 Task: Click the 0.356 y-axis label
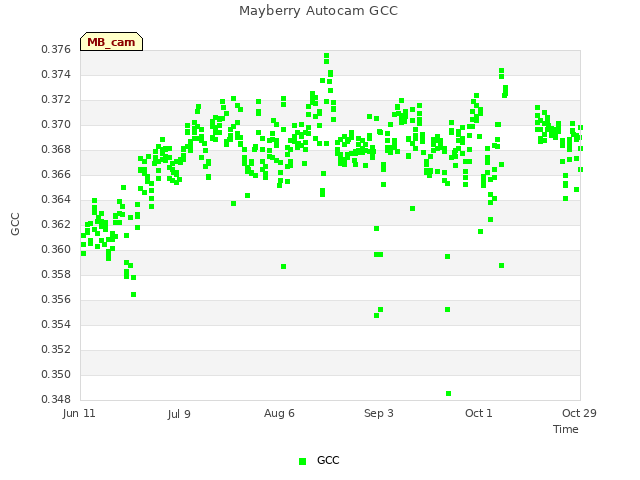click(56, 300)
